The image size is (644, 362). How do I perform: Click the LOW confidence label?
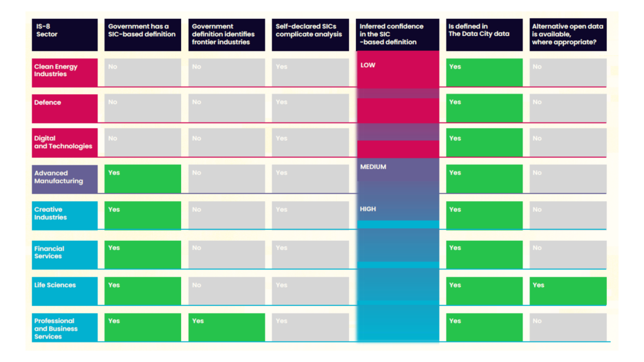[x=367, y=65]
